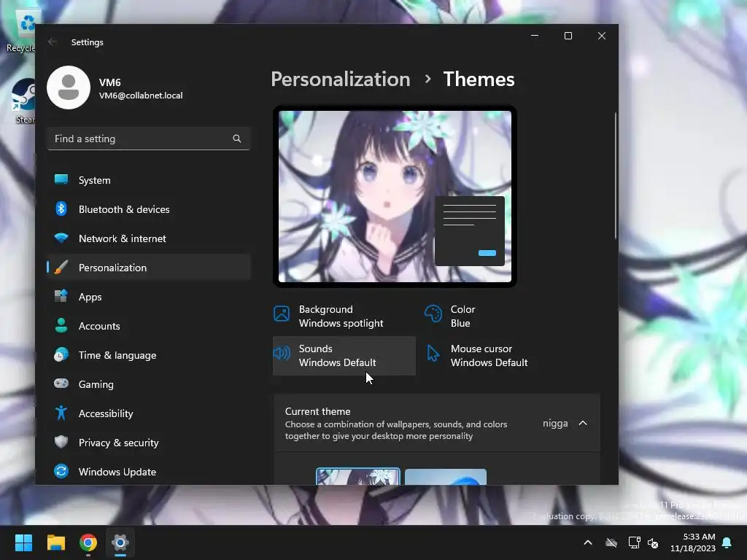Screen dimensions: 747x560
Task: Open File Explorer from the taskbar
Action: pyautogui.click(x=55, y=542)
